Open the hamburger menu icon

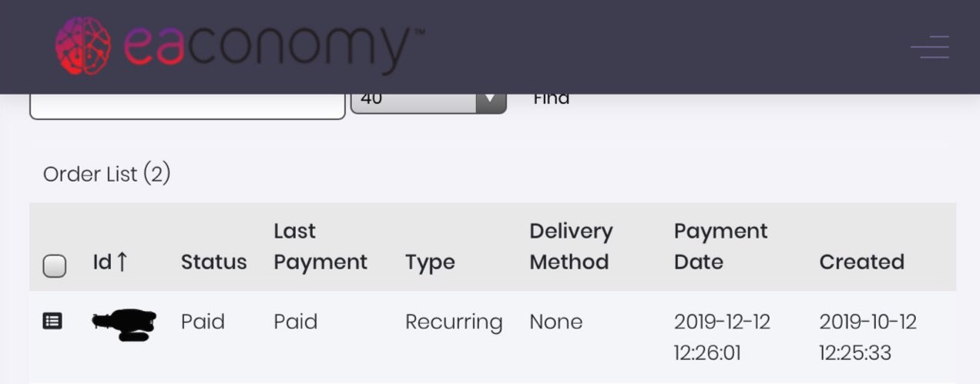coord(930,47)
